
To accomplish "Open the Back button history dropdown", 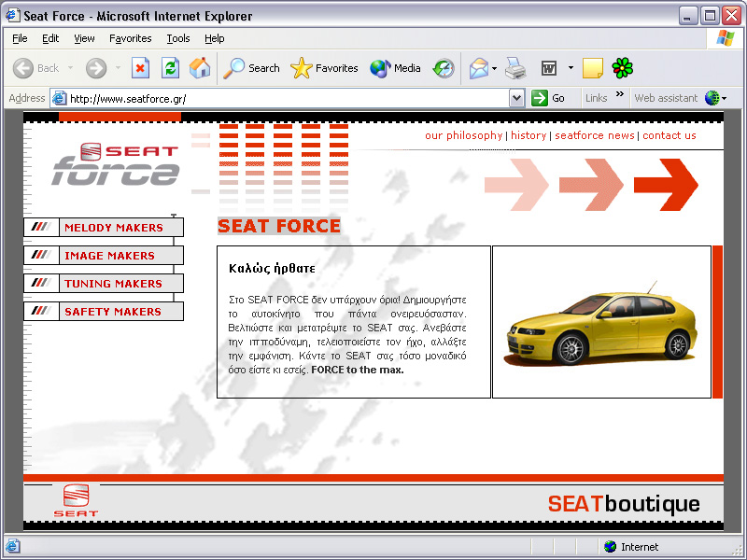I will tap(71, 68).
